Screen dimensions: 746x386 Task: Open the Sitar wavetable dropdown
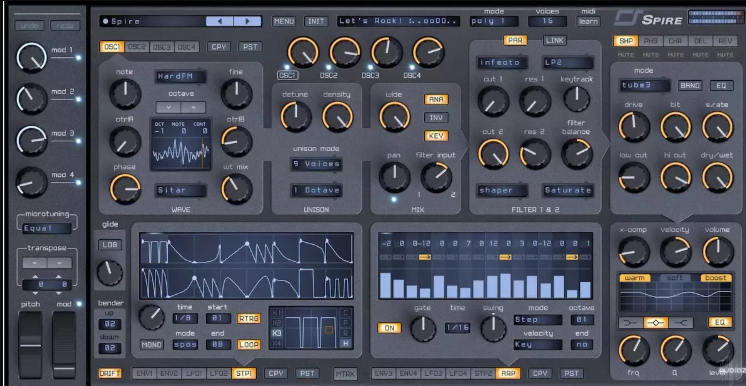click(x=180, y=190)
